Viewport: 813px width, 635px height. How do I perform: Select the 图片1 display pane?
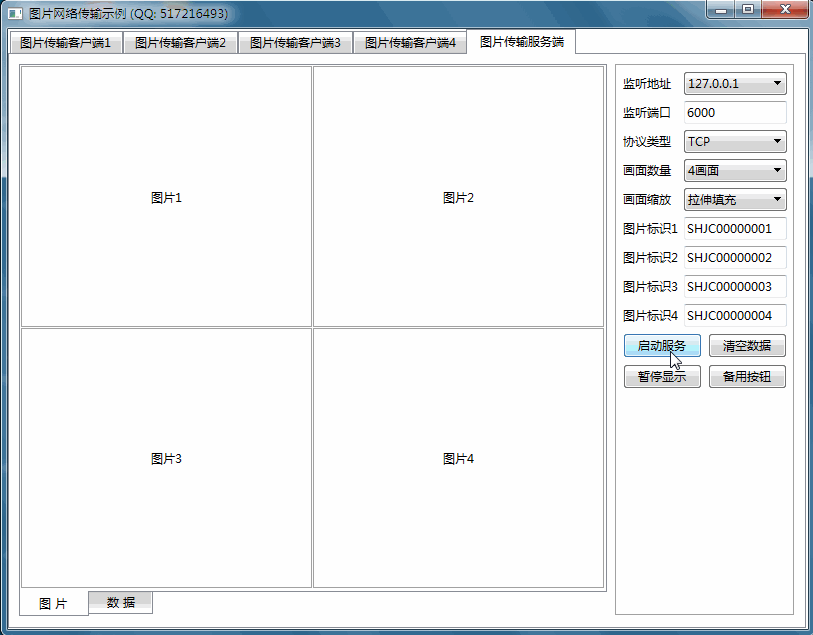coord(166,196)
